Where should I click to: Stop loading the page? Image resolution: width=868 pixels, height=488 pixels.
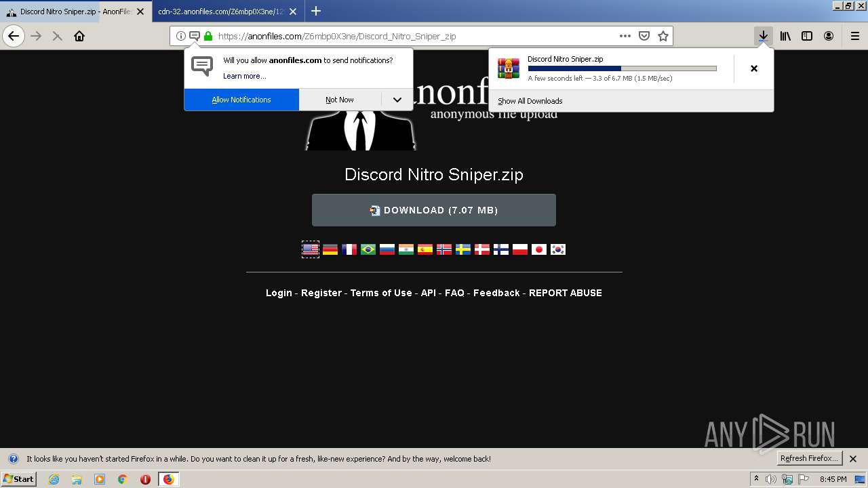pyautogui.click(x=58, y=36)
